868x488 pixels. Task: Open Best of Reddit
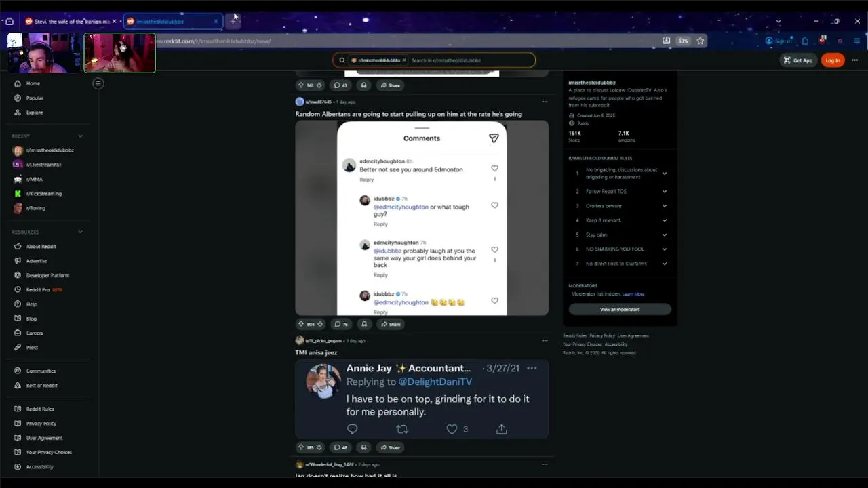click(x=41, y=386)
